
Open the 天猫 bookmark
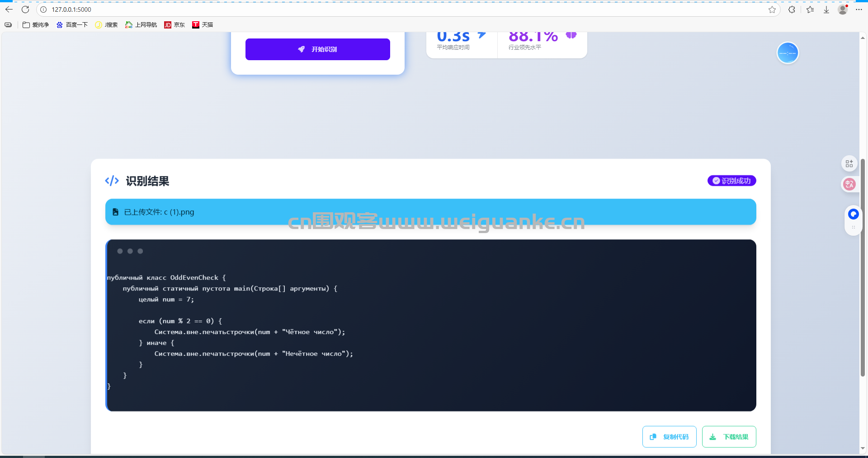(x=203, y=25)
